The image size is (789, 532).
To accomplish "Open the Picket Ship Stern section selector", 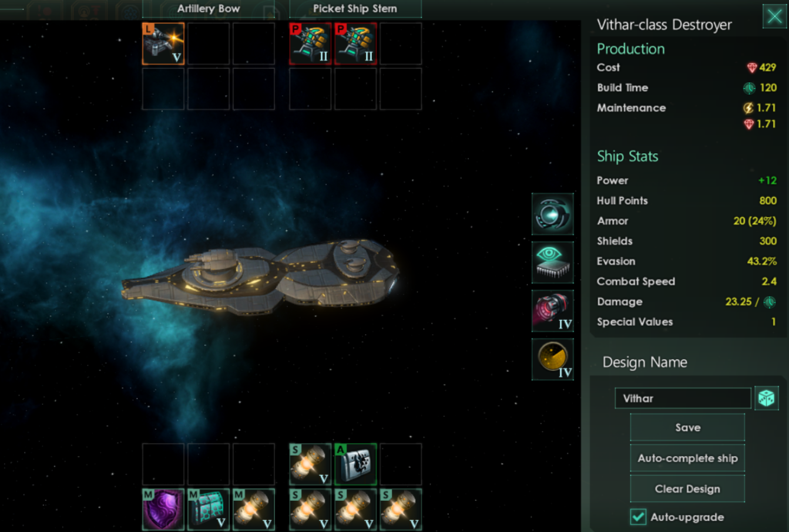I will (355, 9).
